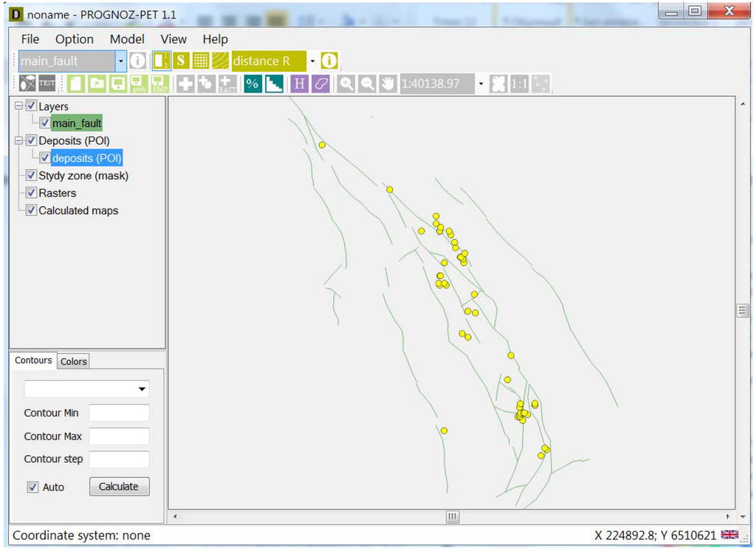Click the Contour Min input field
The width and height of the screenshot is (756, 551).
point(119,413)
